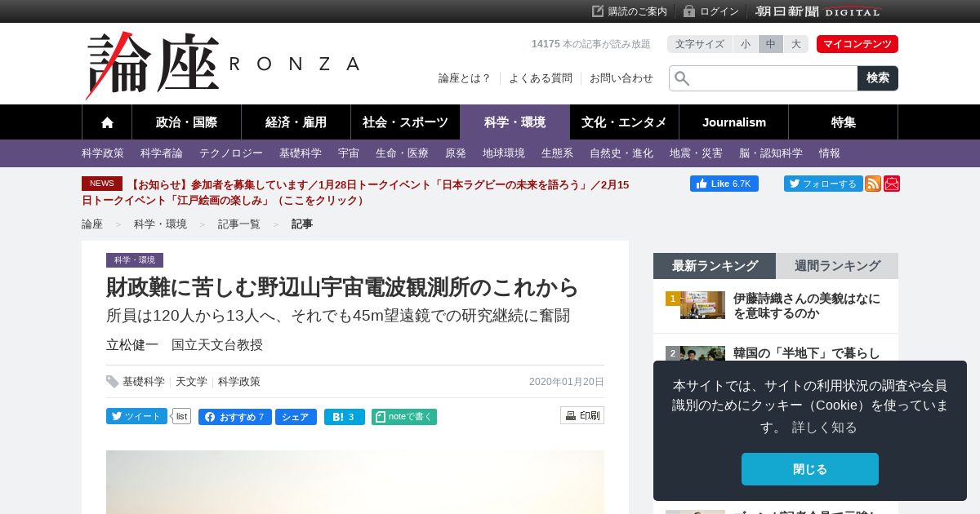Open the 科学者論 subcategory
980x514 pixels.
[x=162, y=153]
